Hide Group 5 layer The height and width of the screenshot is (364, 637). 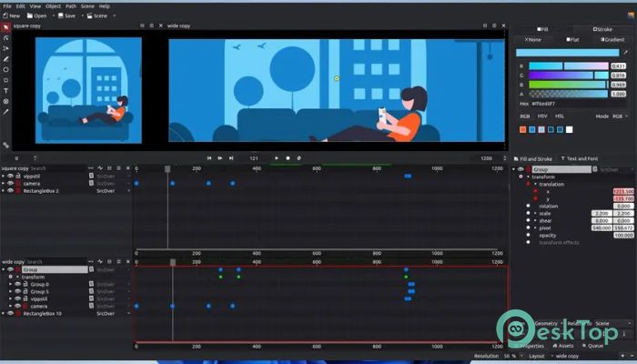[18, 291]
